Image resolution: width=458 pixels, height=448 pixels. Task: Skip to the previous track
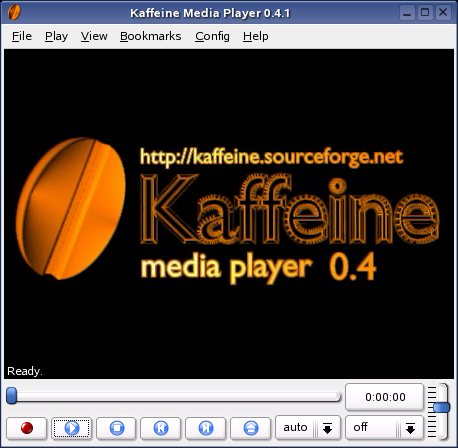click(161, 428)
